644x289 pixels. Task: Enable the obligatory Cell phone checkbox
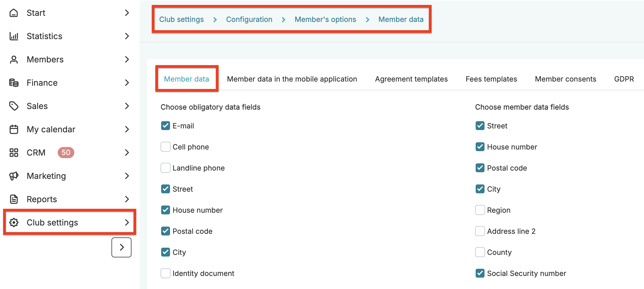[x=166, y=147]
